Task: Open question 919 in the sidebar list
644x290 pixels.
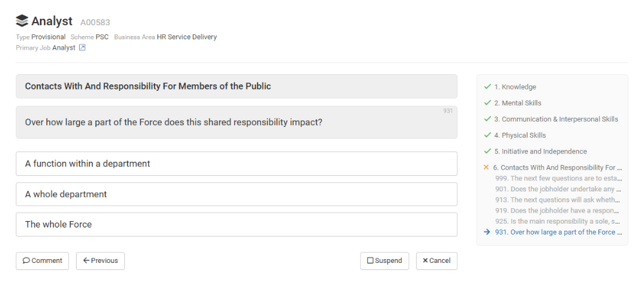Action: click(x=558, y=211)
